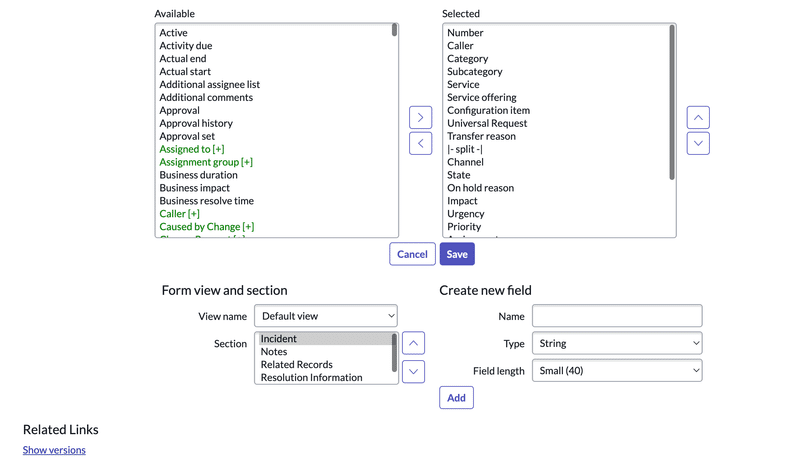800x469 pixels.
Task: Select Assigned to [+] in the Available list
Action: tap(192, 149)
